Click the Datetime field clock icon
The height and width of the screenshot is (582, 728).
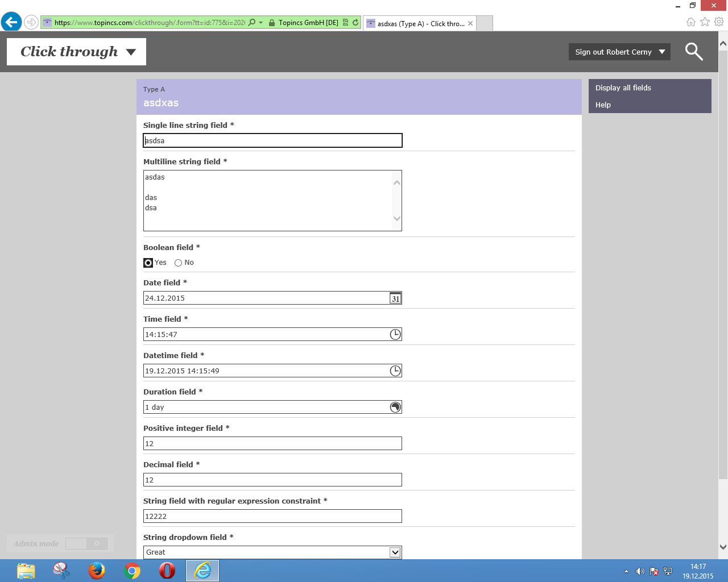click(395, 371)
